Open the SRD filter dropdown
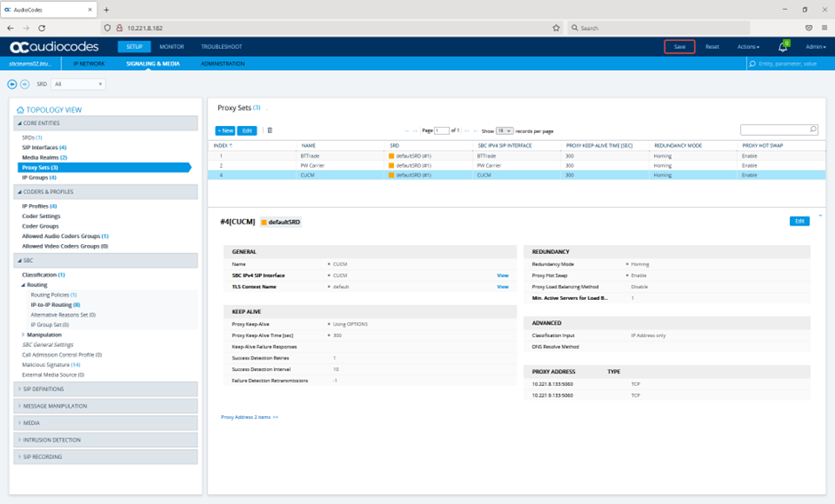The width and height of the screenshot is (835, 504). (x=78, y=84)
